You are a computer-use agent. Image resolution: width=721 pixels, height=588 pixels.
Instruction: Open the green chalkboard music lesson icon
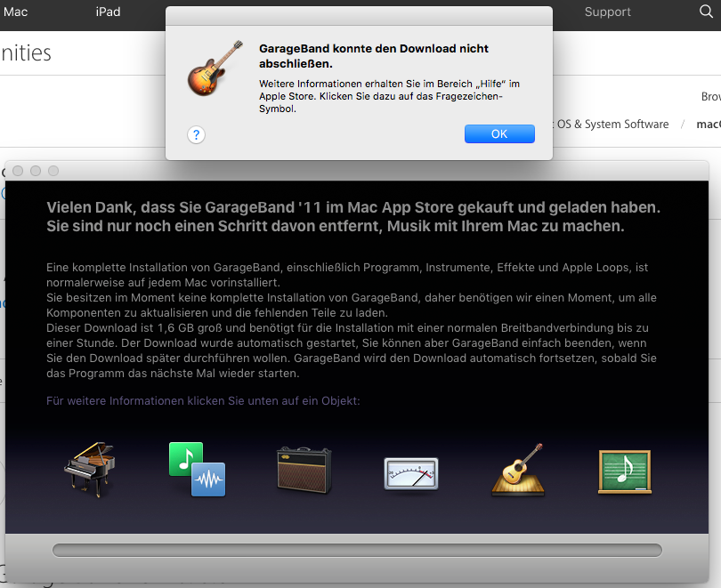click(x=625, y=471)
